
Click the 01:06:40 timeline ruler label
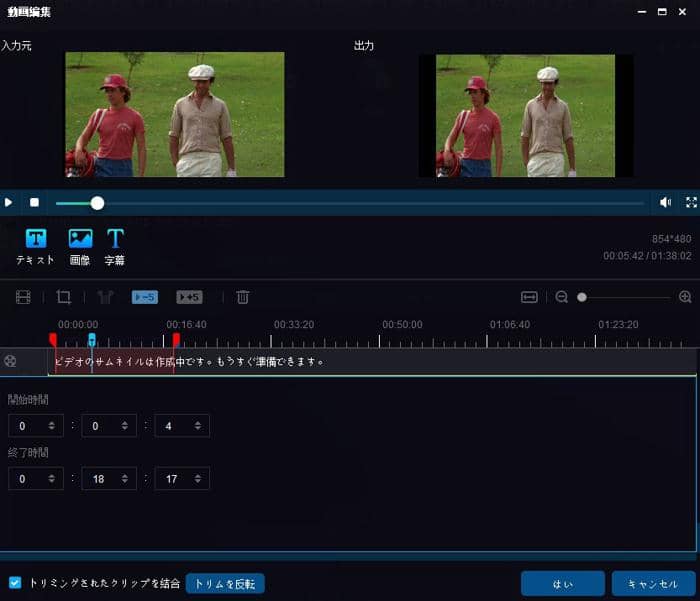pyautogui.click(x=510, y=325)
